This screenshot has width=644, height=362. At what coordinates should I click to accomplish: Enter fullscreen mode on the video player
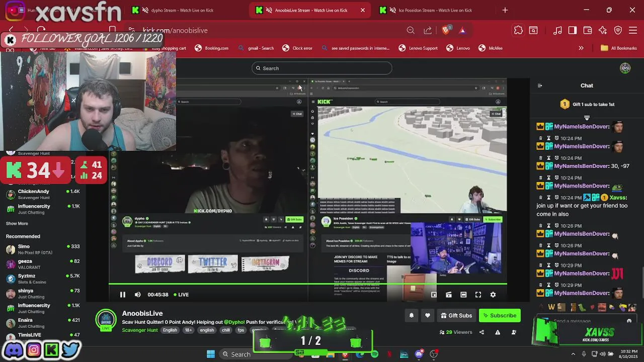[478, 295]
